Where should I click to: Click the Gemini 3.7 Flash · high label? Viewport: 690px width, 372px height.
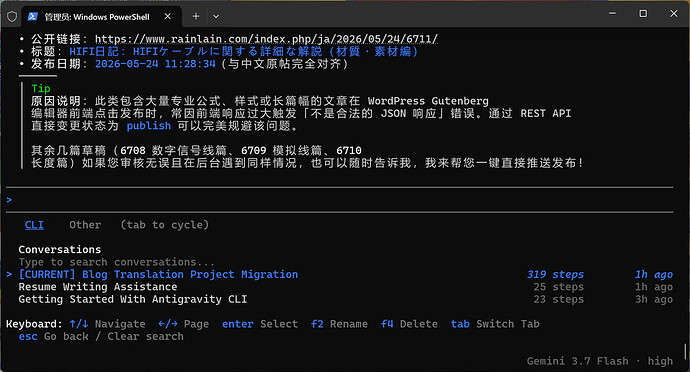(x=600, y=361)
